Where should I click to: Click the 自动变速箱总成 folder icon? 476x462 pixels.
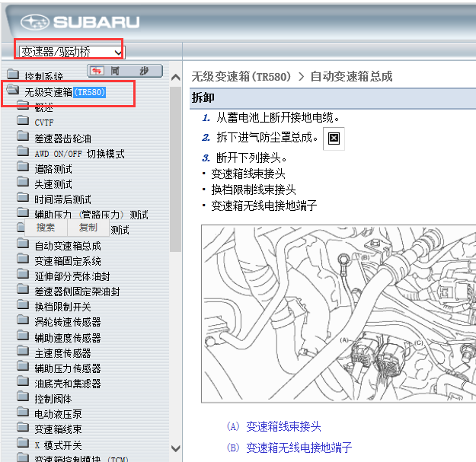point(23,243)
